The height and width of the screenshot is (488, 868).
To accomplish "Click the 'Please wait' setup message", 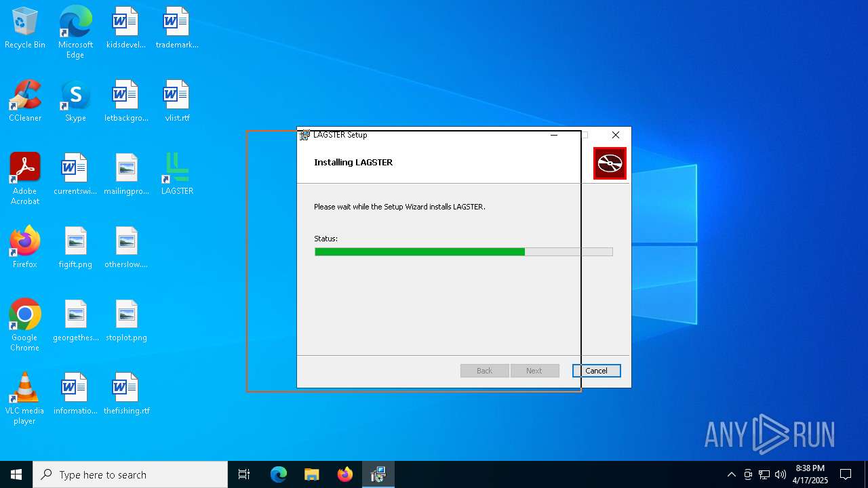I will click(399, 207).
